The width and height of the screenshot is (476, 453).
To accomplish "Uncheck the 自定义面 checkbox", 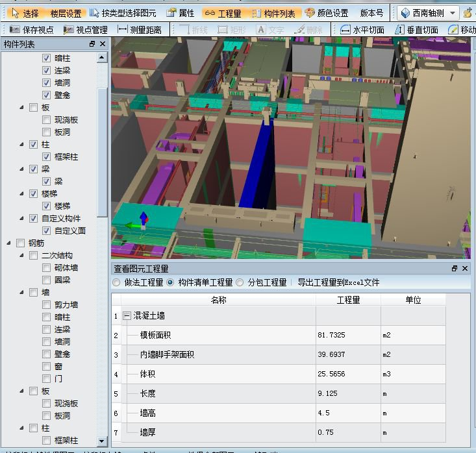I will (x=46, y=230).
